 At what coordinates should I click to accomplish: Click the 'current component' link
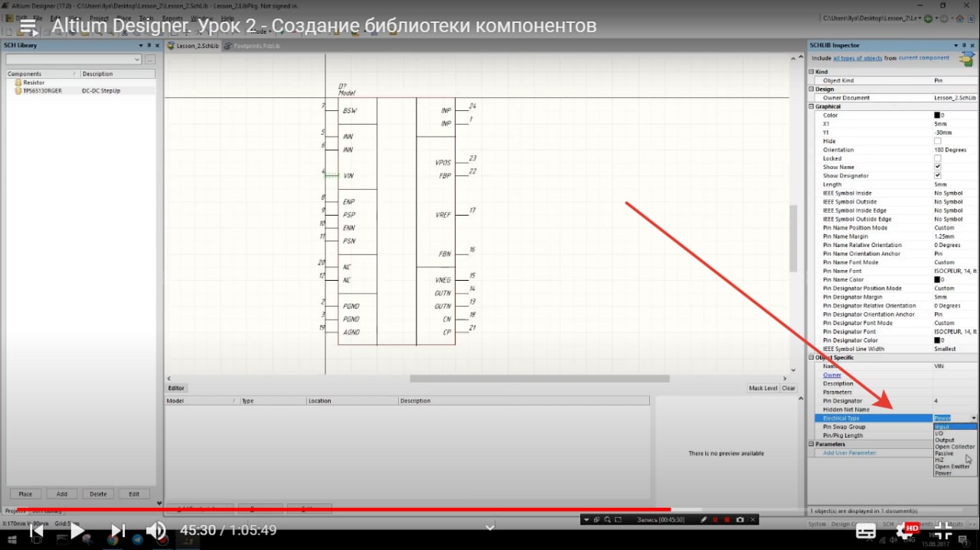point(924,58)
